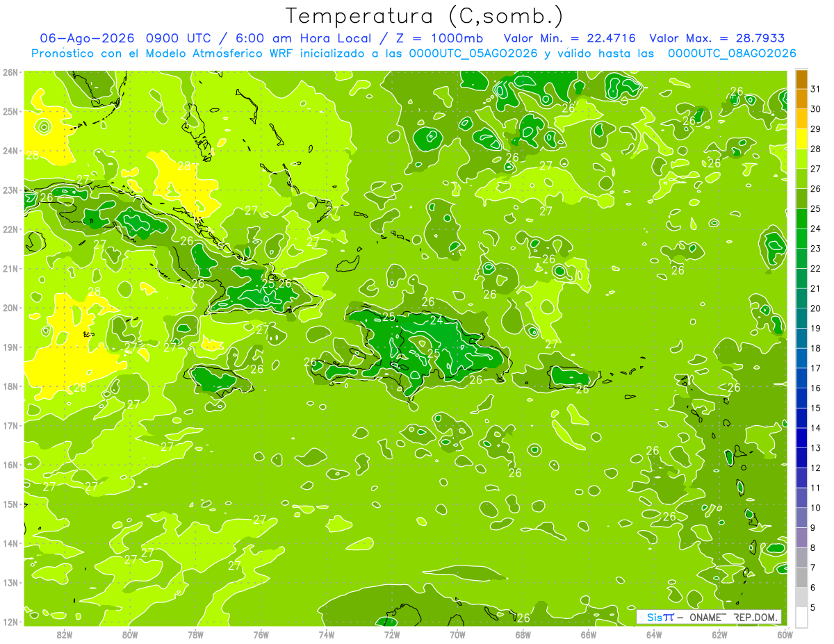The image size is (834, 644).
Task: Click the 74W longitude label
Action: 327,634
